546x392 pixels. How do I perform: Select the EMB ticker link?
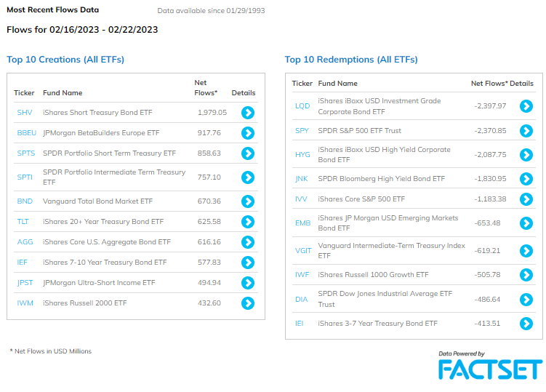pyautogui.click(x=302, y=223)
